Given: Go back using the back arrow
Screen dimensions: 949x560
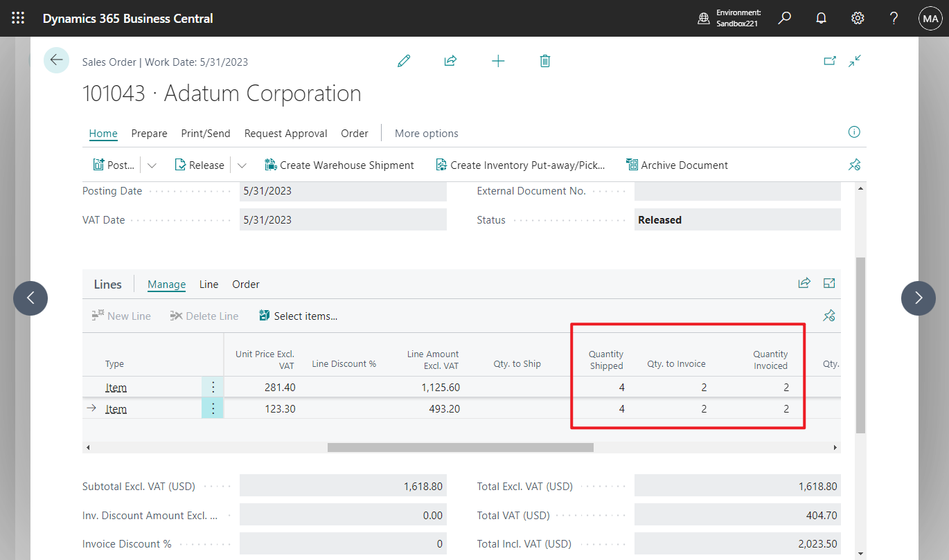Looking at the screenshot, I should (56, 60).
